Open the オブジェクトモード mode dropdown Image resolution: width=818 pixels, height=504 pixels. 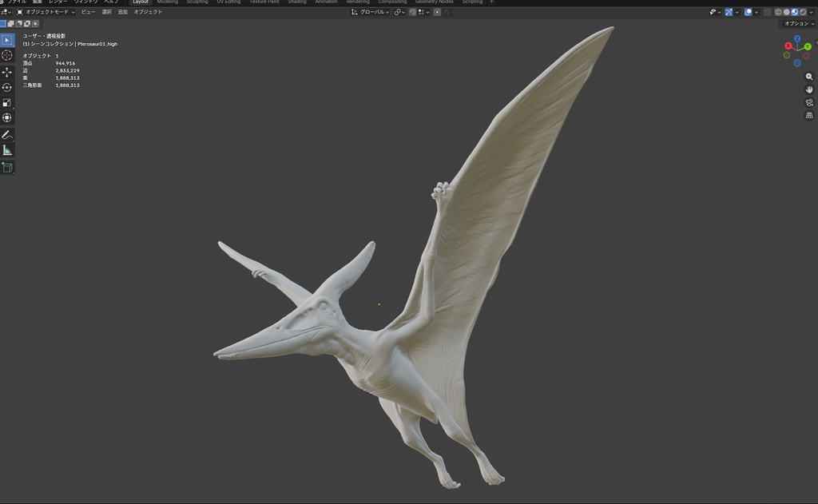coord(46,11)
